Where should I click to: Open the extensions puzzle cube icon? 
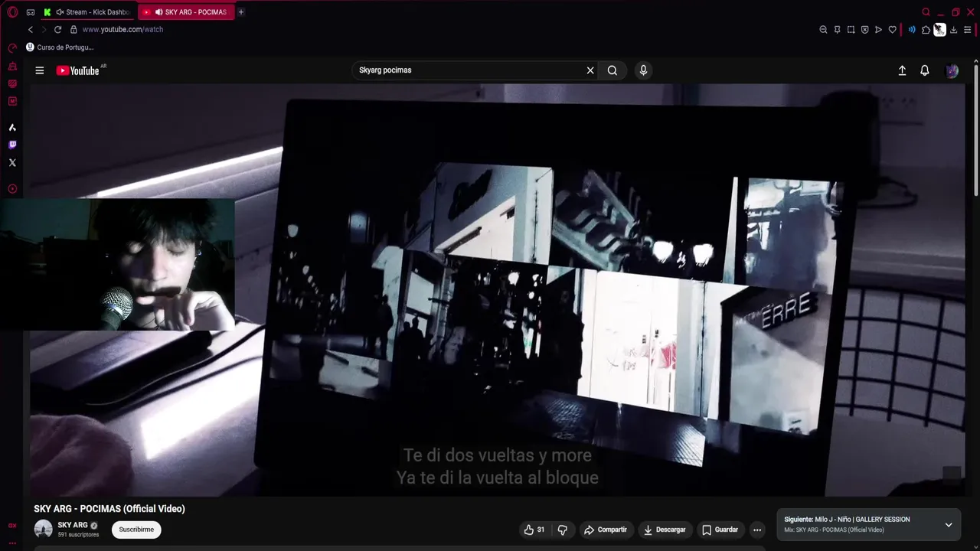pyautogui.click(x=926, y=30)
